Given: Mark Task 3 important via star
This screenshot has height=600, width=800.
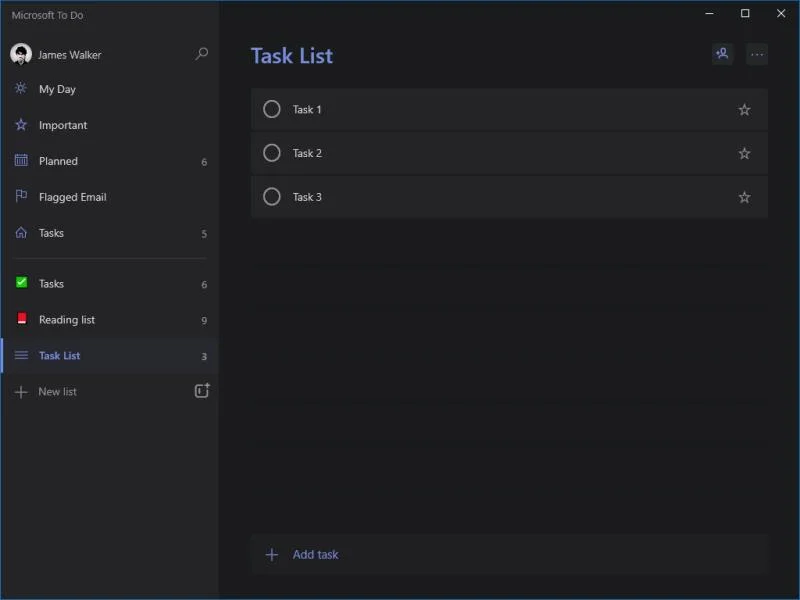Looking at the screenshot, I should 744,197.
